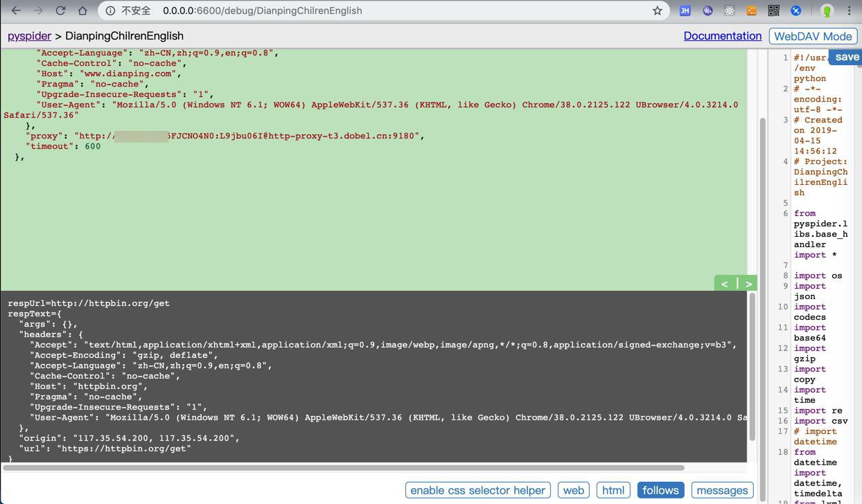Click the "proxy" line in task JSON
Screen dimensions: 862x504
click(225, 136)
